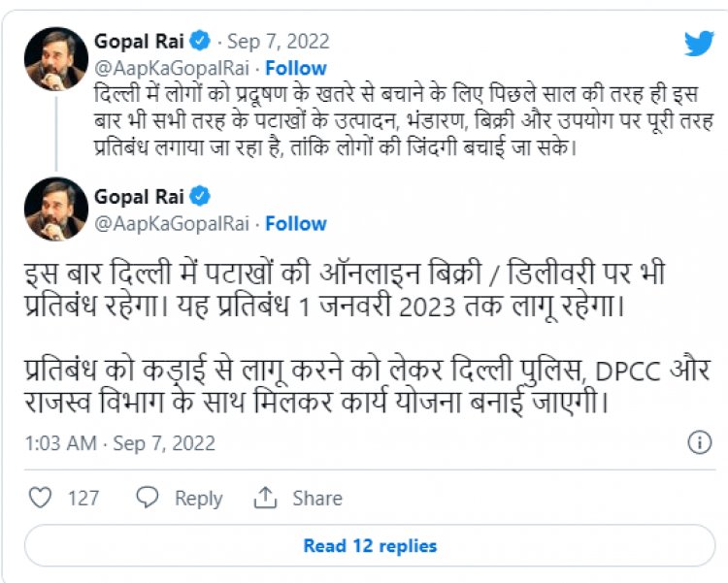This screenshot has height=583, width=728.
Task: Click the Share label text
Action: (x=316, y=498)
